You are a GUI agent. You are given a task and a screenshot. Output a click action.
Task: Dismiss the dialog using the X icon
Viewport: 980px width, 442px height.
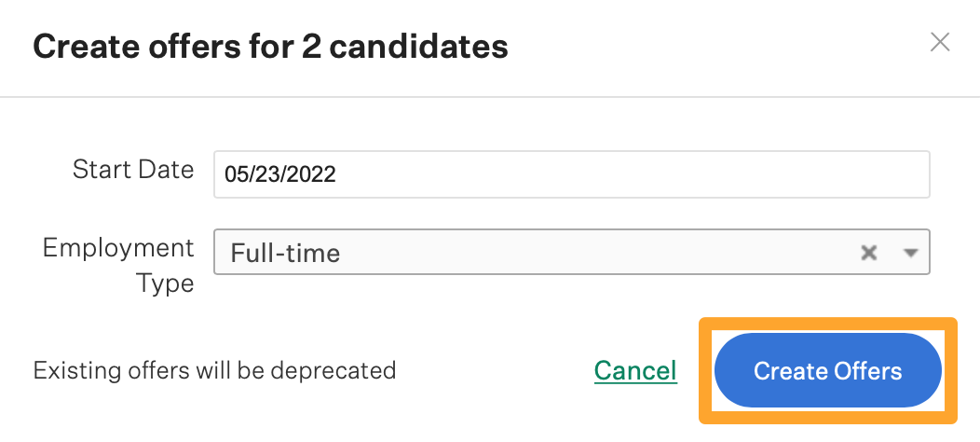(x=939, y=43)
